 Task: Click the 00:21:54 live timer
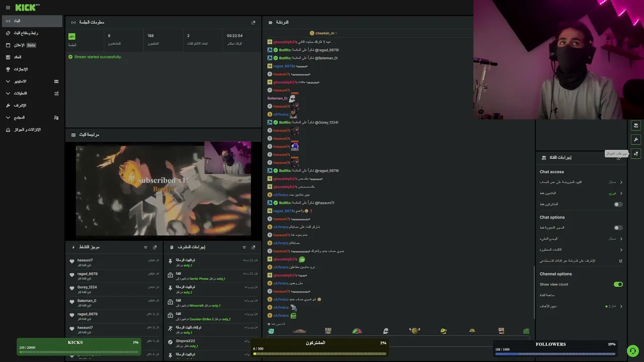(x=234, y=36)
